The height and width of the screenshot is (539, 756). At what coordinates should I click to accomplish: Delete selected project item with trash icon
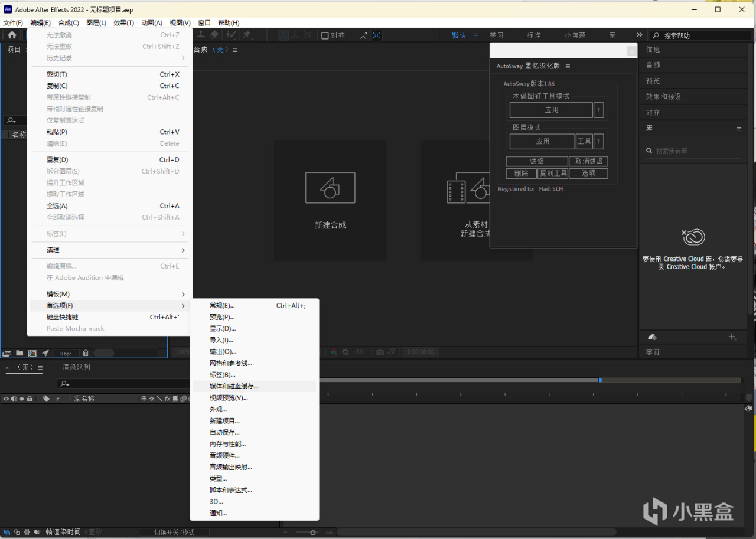tap(86, 353)
